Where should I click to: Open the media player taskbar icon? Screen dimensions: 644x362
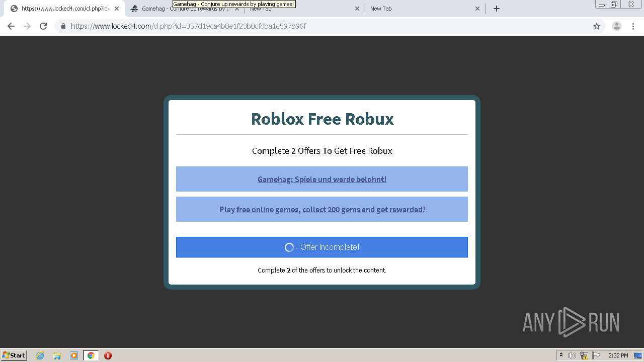[74, 355]
